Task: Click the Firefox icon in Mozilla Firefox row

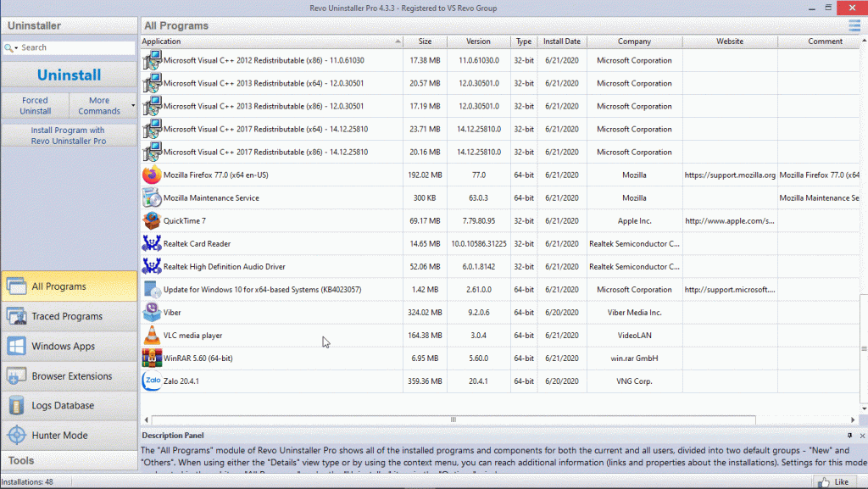Action: 152,175
